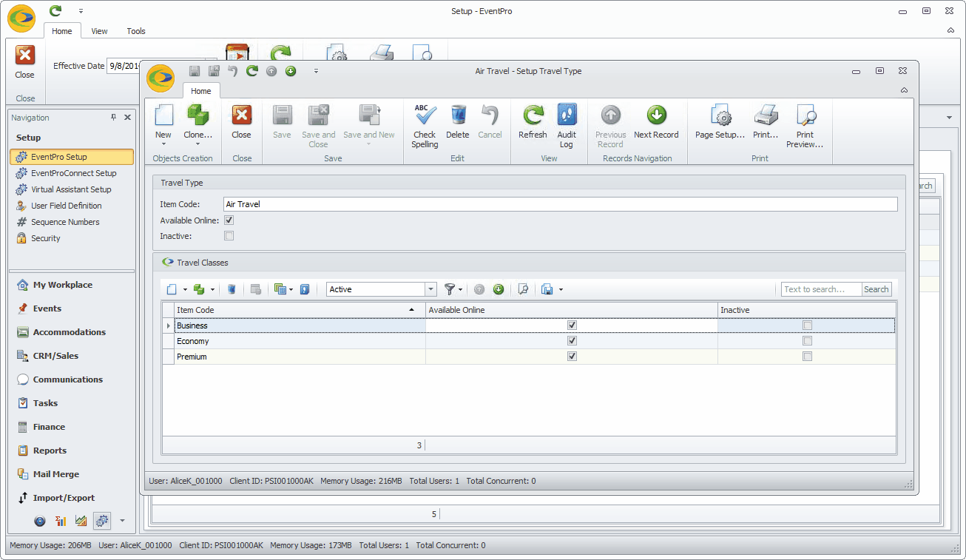Click Travel Classes toolbar delete icon
The height and width of the screenshot is (560, 966).
232,289
